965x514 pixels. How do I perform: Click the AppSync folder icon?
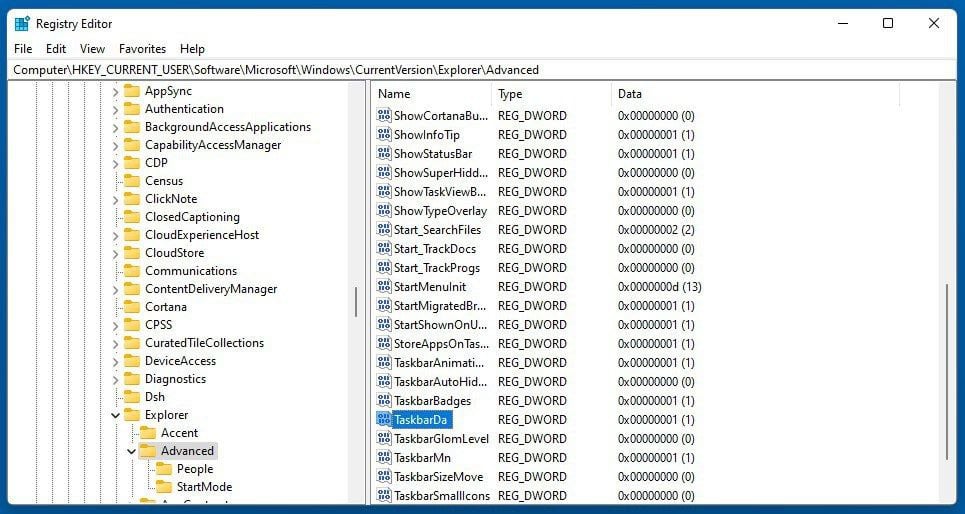click(132, 91)
